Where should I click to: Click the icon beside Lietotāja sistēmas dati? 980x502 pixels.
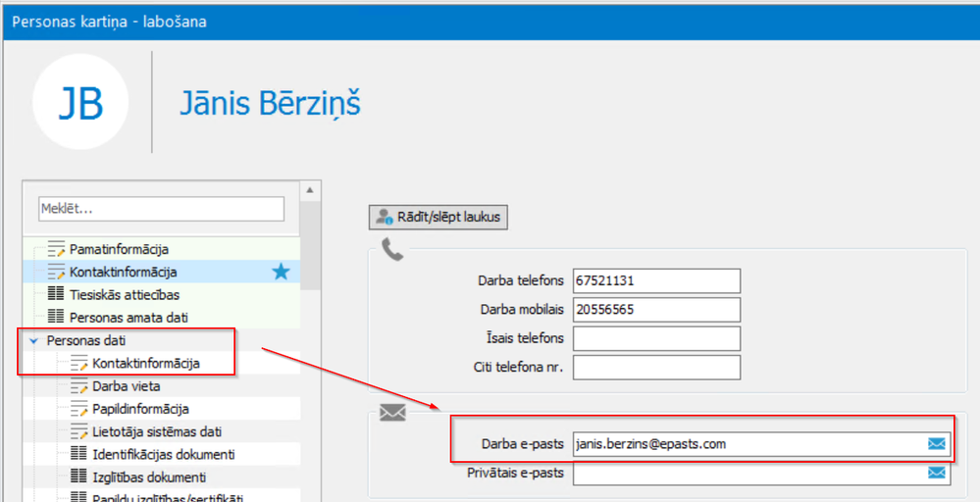79,432
